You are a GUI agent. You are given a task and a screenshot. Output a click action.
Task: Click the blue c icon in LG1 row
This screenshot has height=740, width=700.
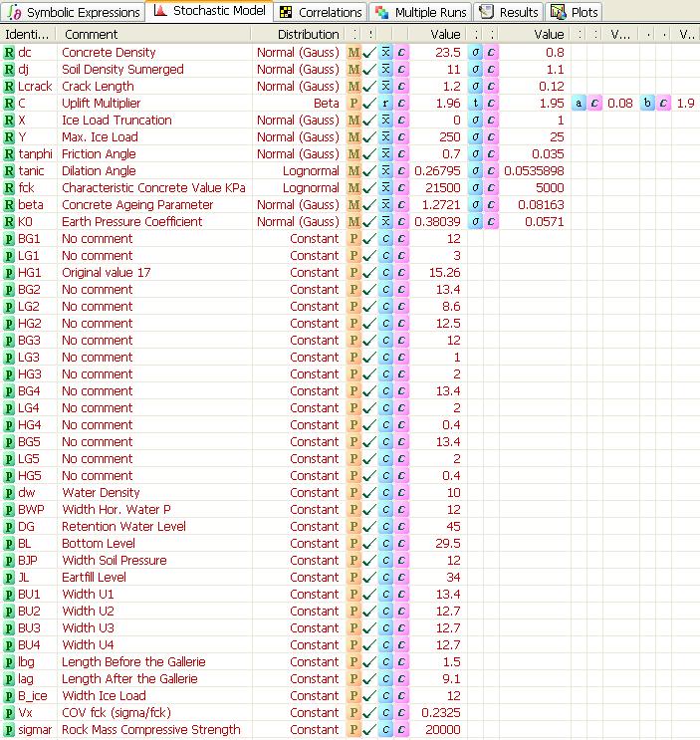[x=385, y=256]
